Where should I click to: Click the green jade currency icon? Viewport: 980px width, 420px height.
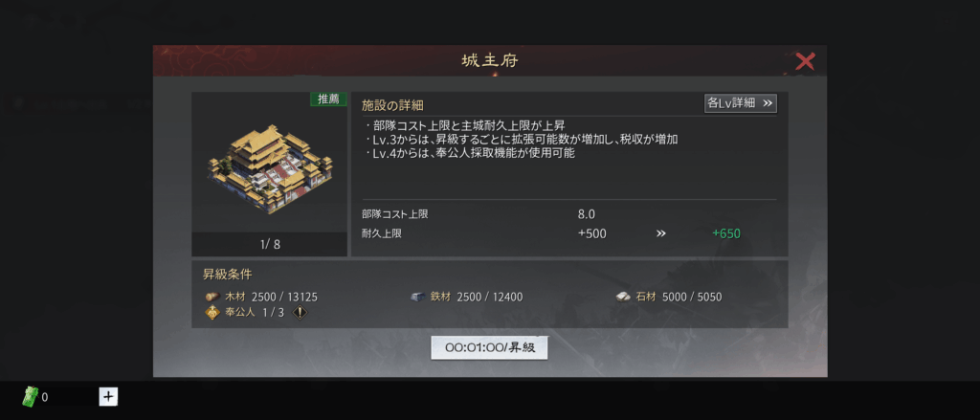tap(30, 396)
